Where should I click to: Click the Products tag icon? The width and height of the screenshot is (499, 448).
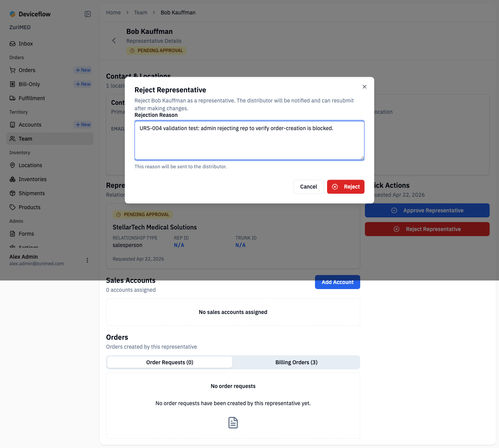[12, 207]
